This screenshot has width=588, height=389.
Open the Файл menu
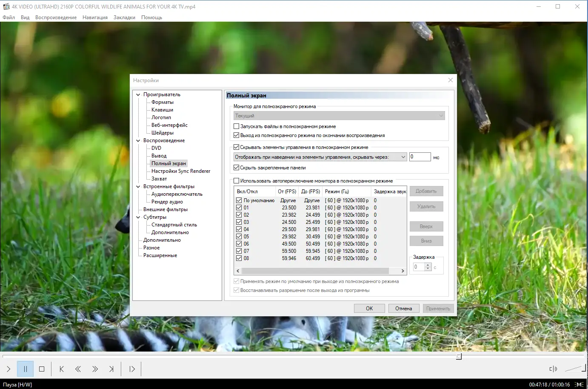click(x=9, y=17)
